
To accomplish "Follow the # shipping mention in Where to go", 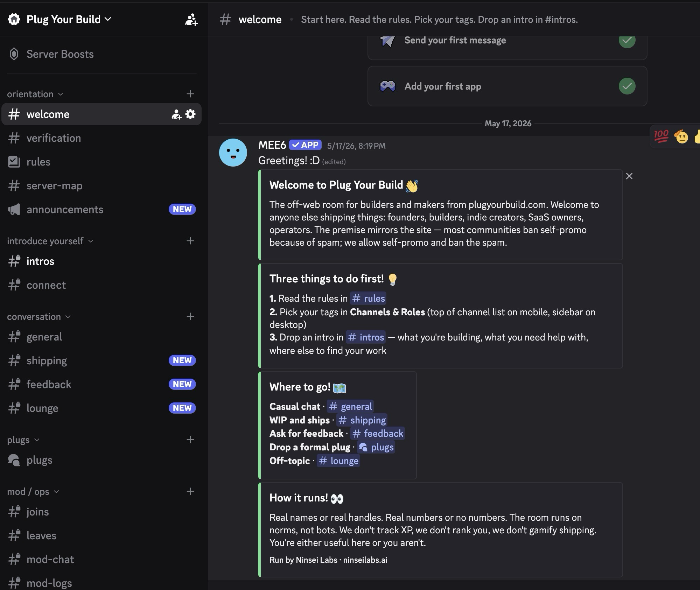I will tap(362, 420).
